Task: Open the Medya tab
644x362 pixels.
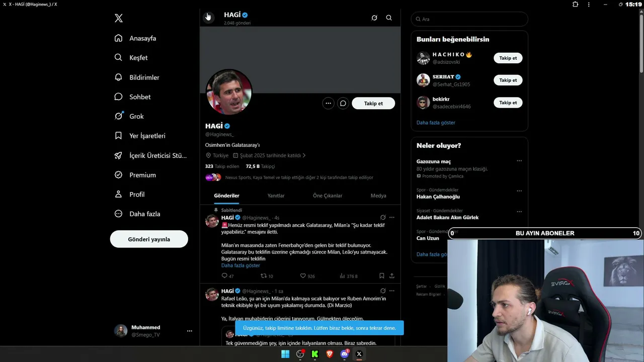Action: (x=378, y=196)
